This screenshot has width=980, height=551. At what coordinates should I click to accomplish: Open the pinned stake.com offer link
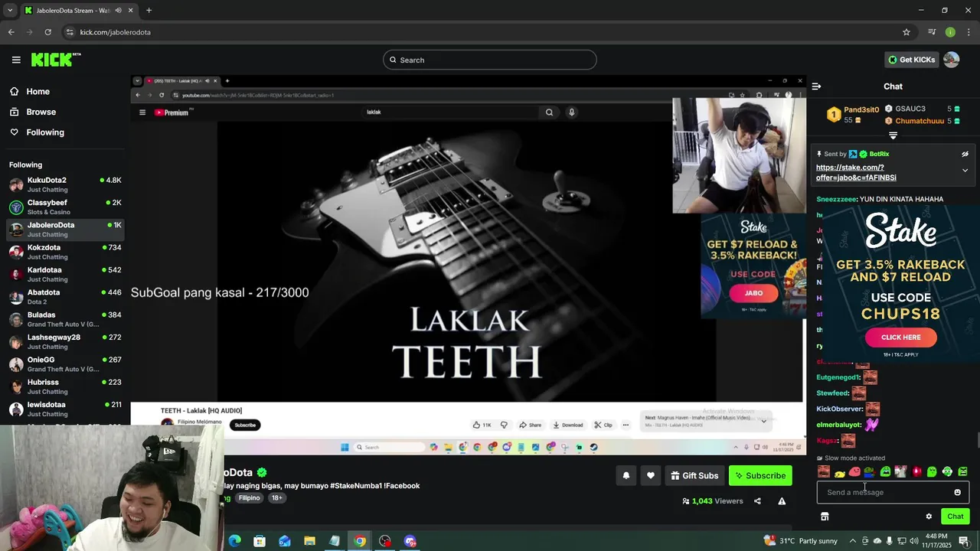tap(856, 172)
